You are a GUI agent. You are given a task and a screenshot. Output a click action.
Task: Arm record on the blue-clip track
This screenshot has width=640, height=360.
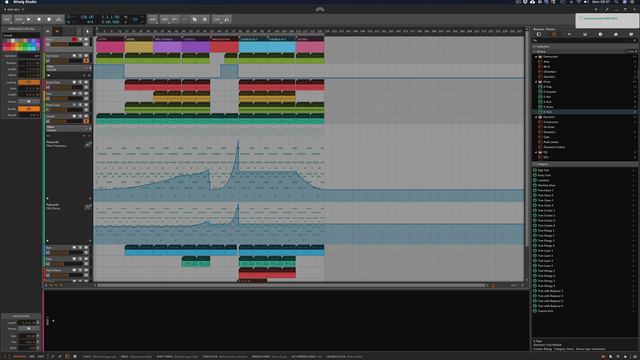coord(74,248)
